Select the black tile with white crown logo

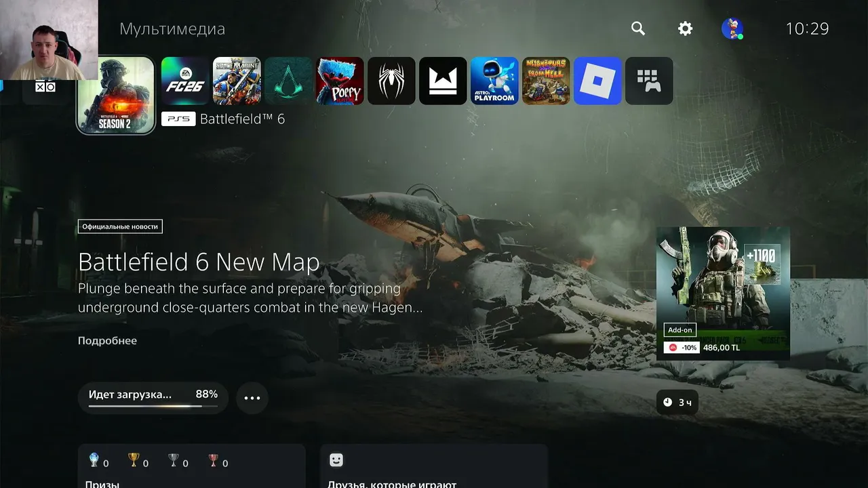(x=443, y=81)
